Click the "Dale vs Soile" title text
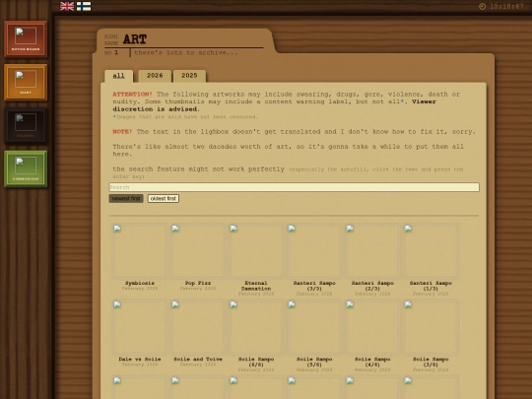532x399 pixels. (140, 359)
